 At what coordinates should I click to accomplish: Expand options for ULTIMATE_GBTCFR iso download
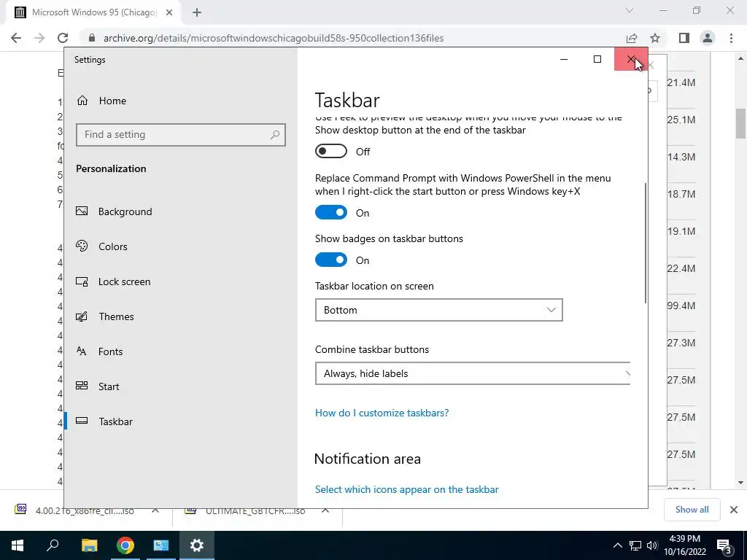click(x=325, y=510)
